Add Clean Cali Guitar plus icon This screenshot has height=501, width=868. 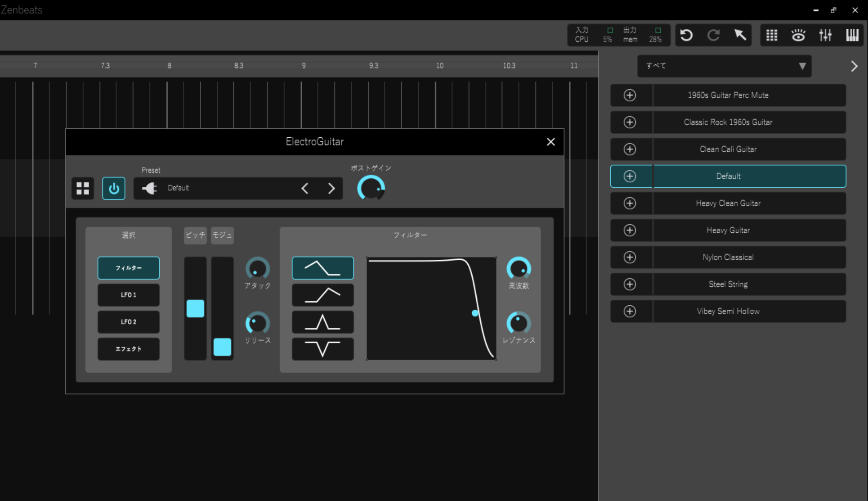pyautogui.click(x=630, y=149)
